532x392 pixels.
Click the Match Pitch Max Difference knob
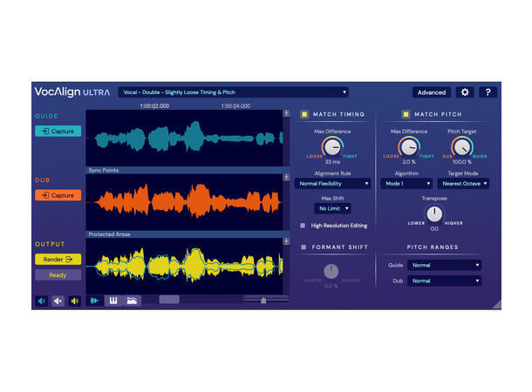(x=409, y=147)
